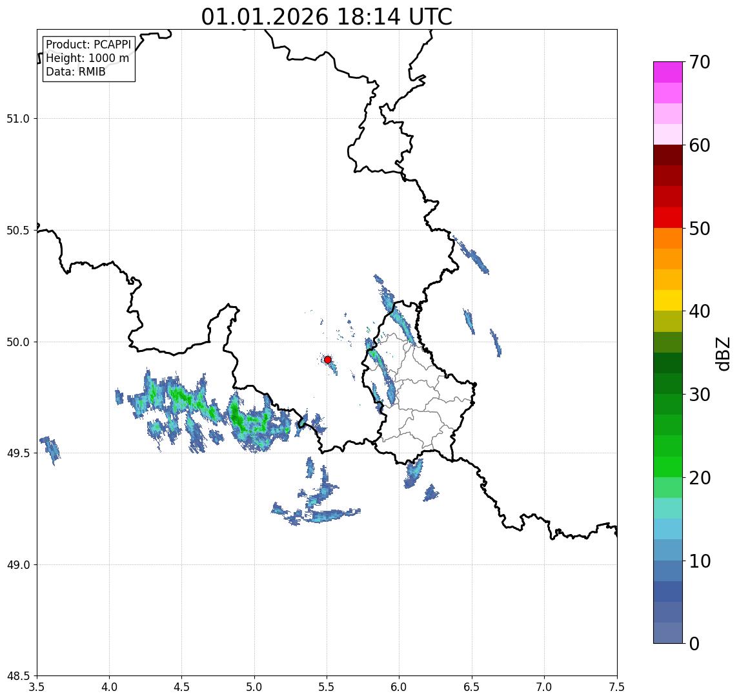This screenshot has width=739, height=700.
Task: Click the red radar location marker
Action: point(328,360)
